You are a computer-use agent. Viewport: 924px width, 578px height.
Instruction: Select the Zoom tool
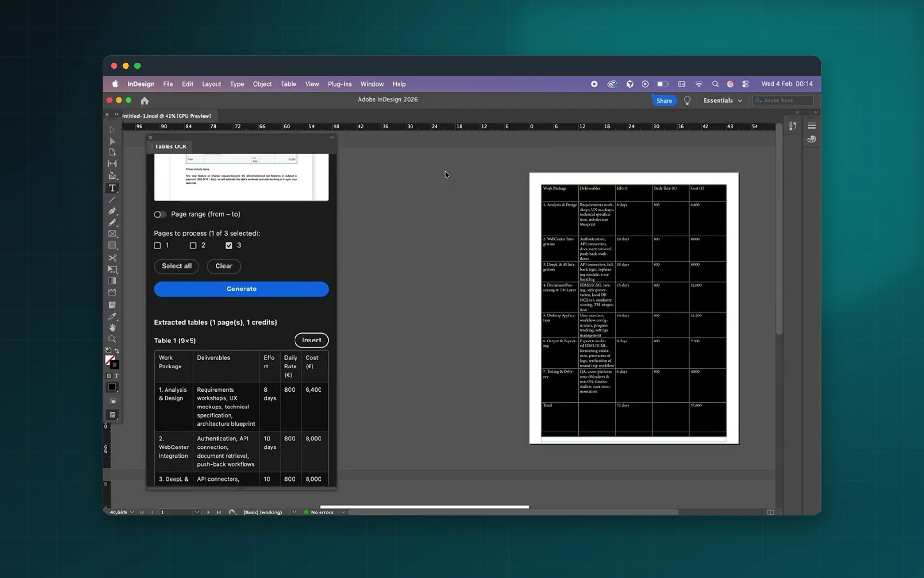point(112,340)
